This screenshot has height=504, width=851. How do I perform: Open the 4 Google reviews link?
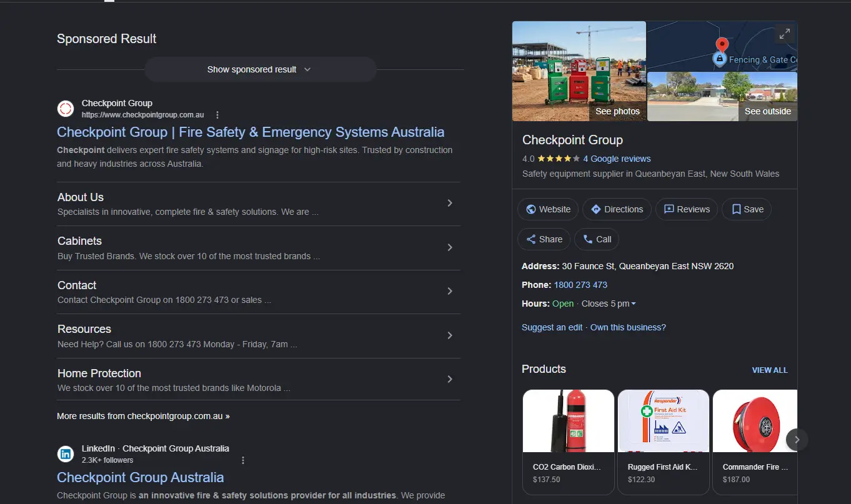(617, 159)
